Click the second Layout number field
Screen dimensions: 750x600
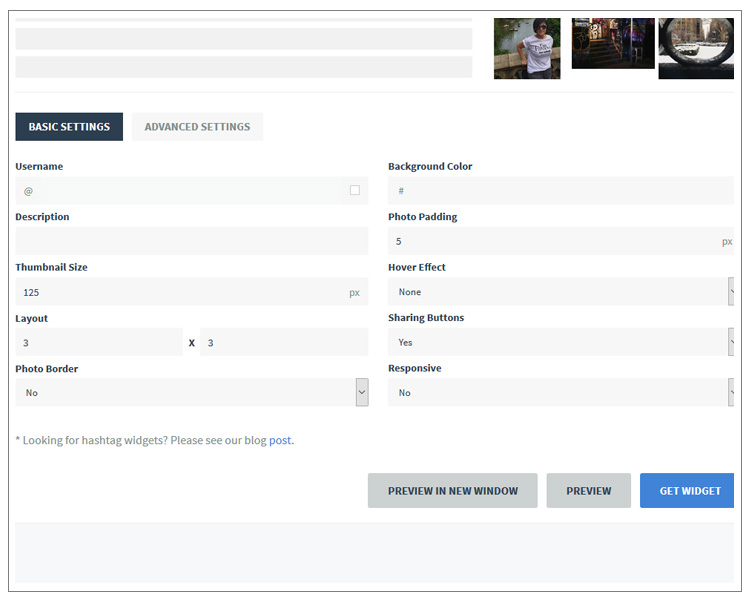pyautogui.click(x=284, y=342)
